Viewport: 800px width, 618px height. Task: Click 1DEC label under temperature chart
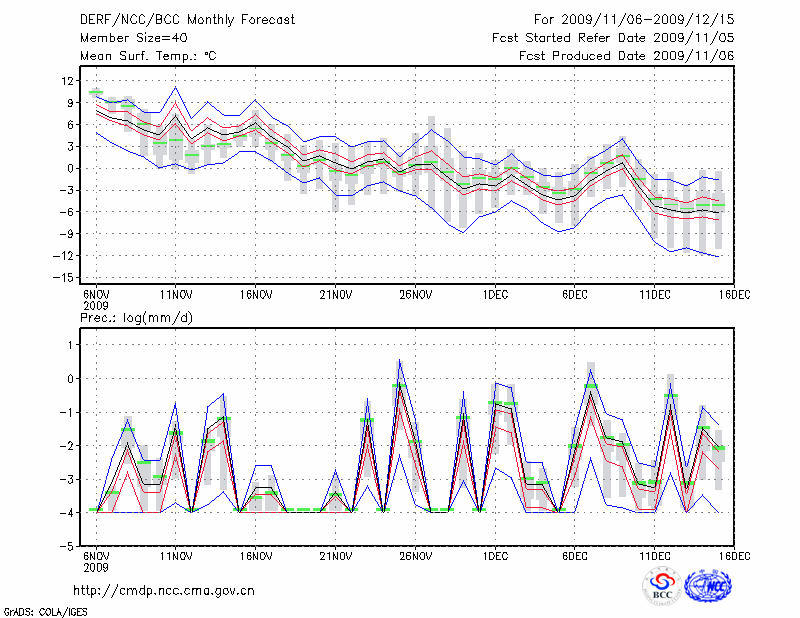[494, 295]
